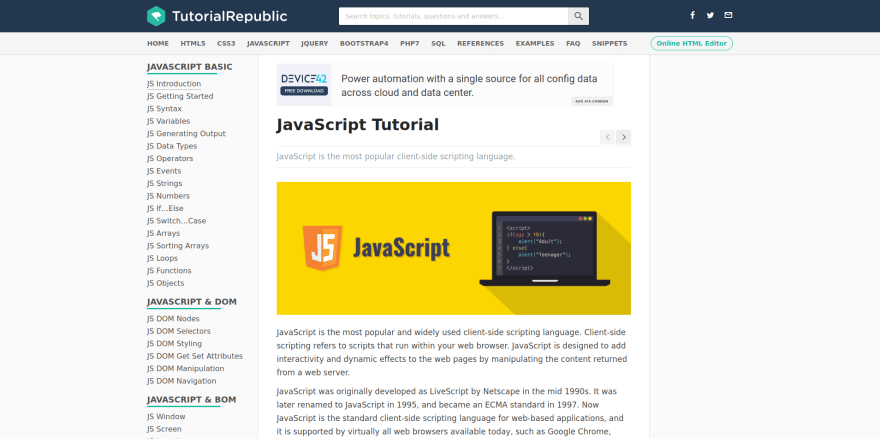The image size is (880, 439).
Task: Open the JS Arrays chapter
Action: pos(163,233)
